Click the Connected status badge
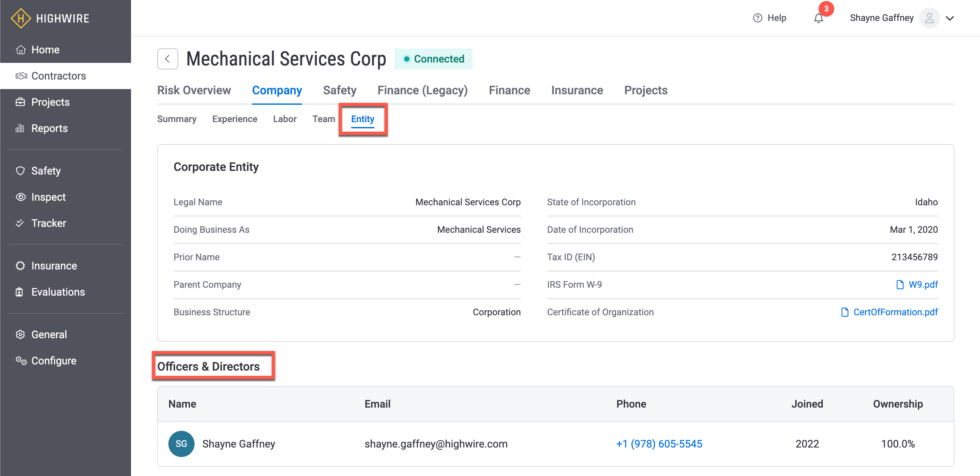Image resolution: width=980 pixels, height=476 pixels. click(433, 59)
